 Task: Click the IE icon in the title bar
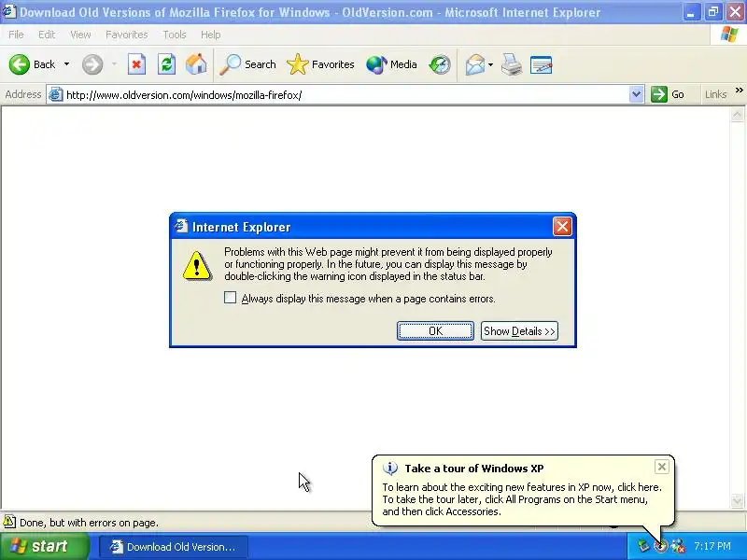point(9,11)
